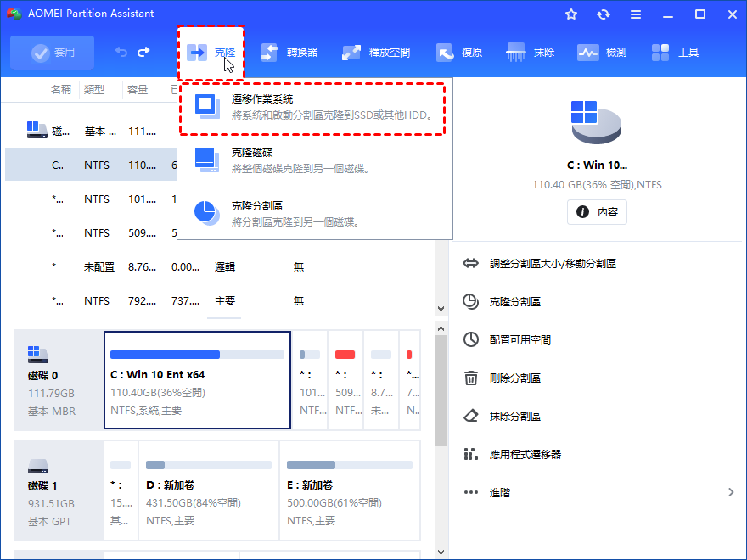
Task: Click the 內容 (Properties) button
Action: tap(597, 212)
